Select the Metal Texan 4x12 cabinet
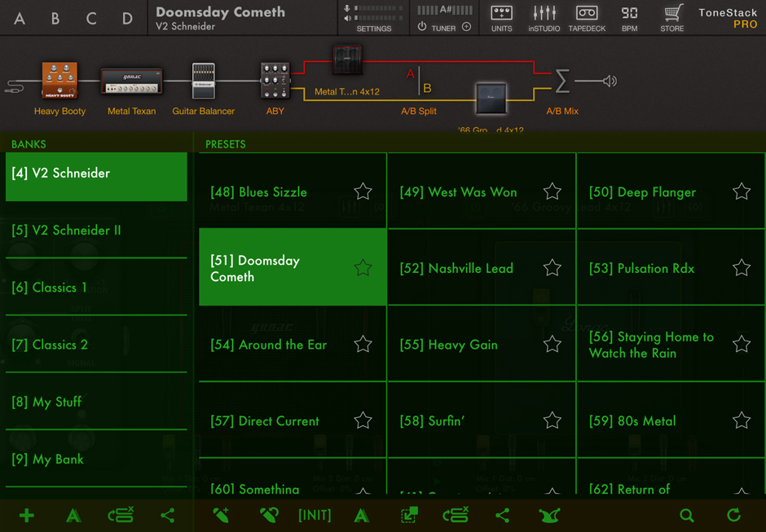This screenshot has width=766, height=532. coord(347,59)
